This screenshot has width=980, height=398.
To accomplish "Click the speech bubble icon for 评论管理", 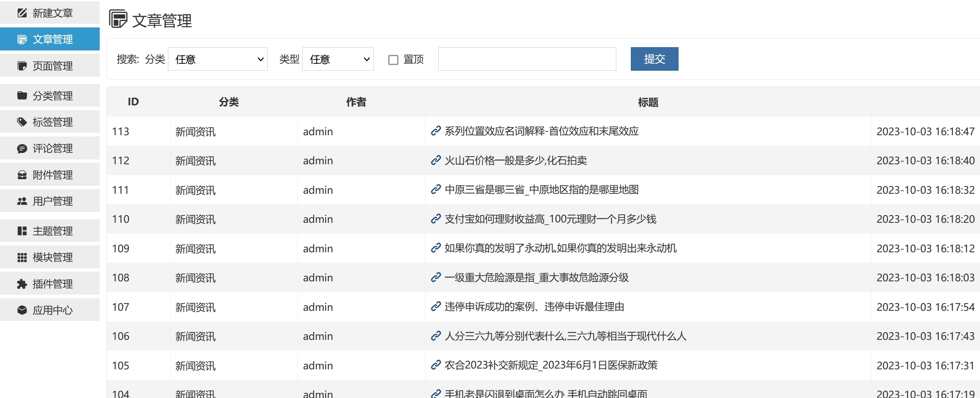I will [x=22, y=149].
